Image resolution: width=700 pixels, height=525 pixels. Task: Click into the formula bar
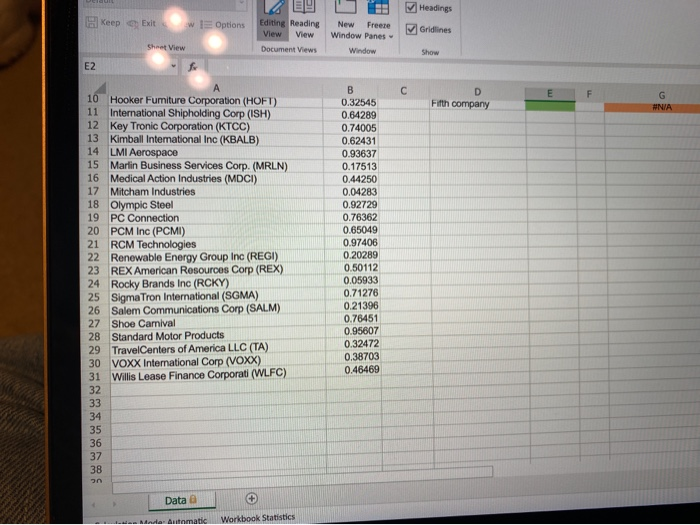point(451,69)
